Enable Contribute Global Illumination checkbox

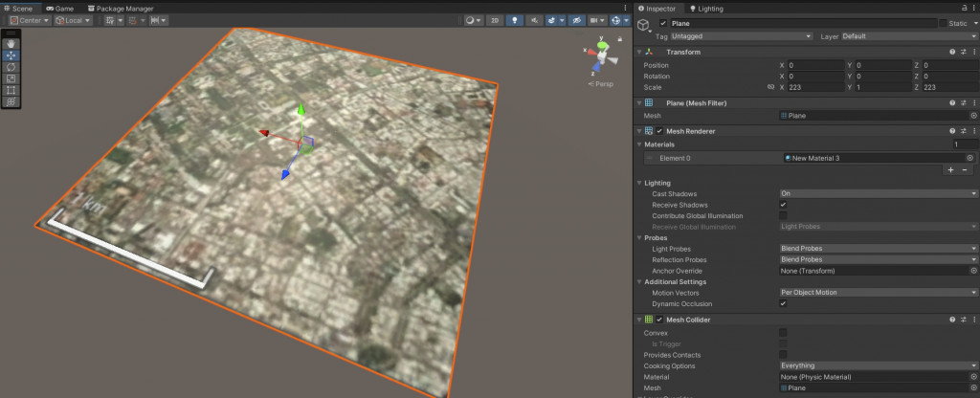(783, 215)
